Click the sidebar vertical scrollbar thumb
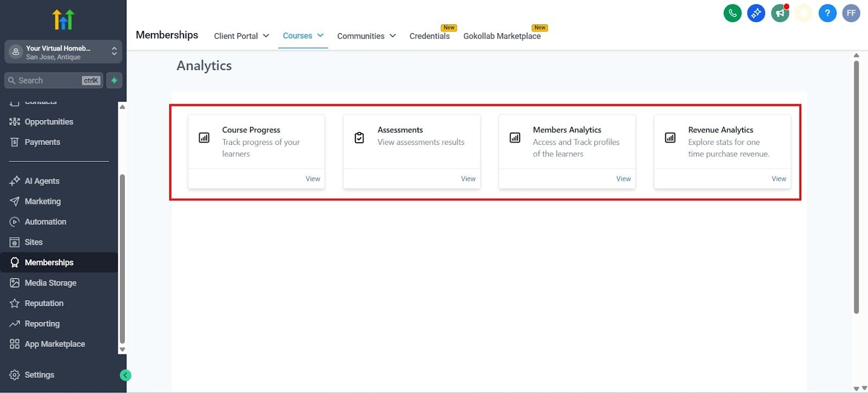The height and width of the screenshot is (393, 868). point(122,259)
